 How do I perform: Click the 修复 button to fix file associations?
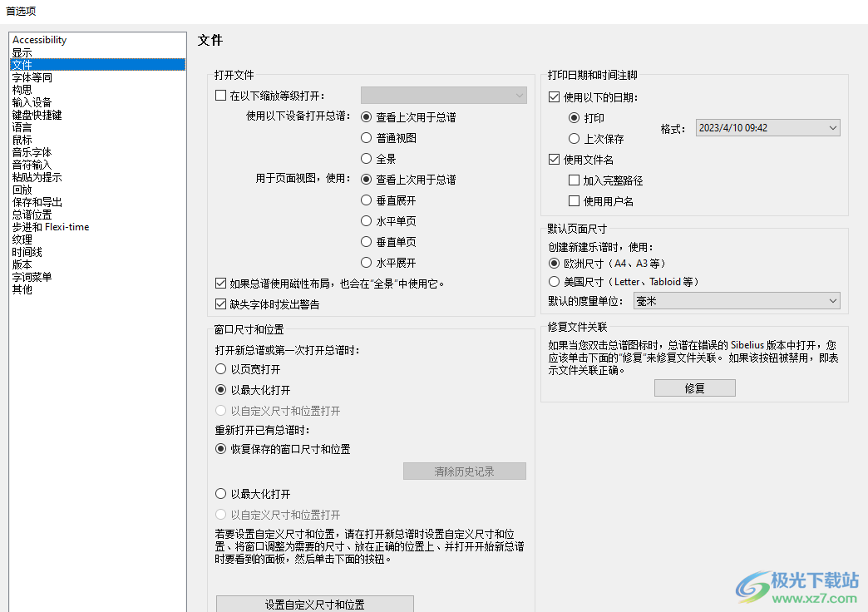click(694, 387)
